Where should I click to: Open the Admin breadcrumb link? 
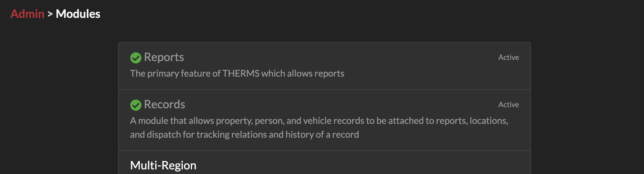[27, 14]
